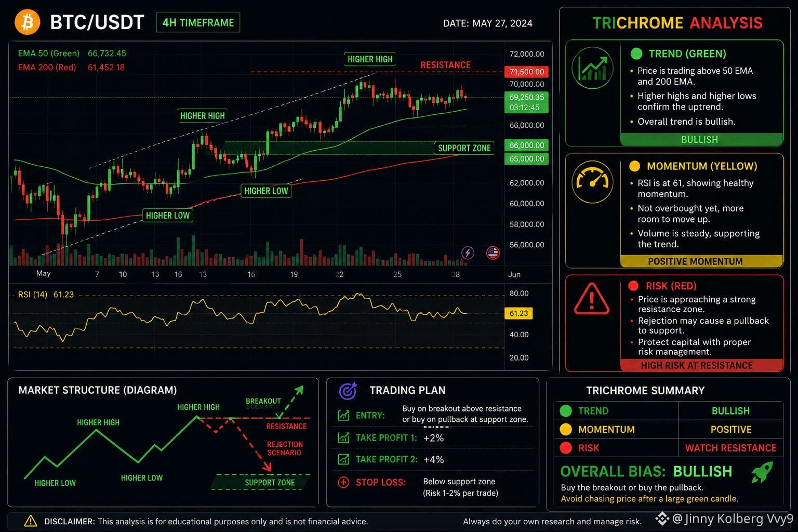Viewport: 798px width, 532px height.
Task: Click red dot in RISK summary row
Action: pyautogui.click(x=566, y=447)
